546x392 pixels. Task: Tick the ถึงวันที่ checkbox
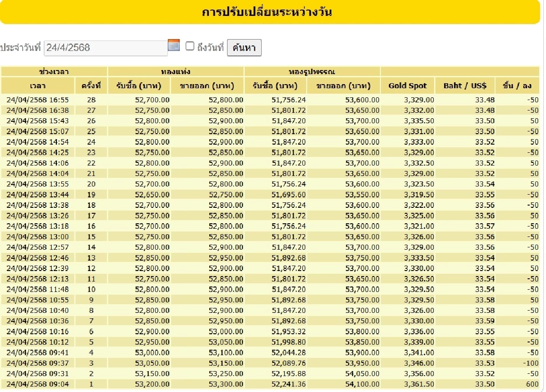[x=190, y=46]
